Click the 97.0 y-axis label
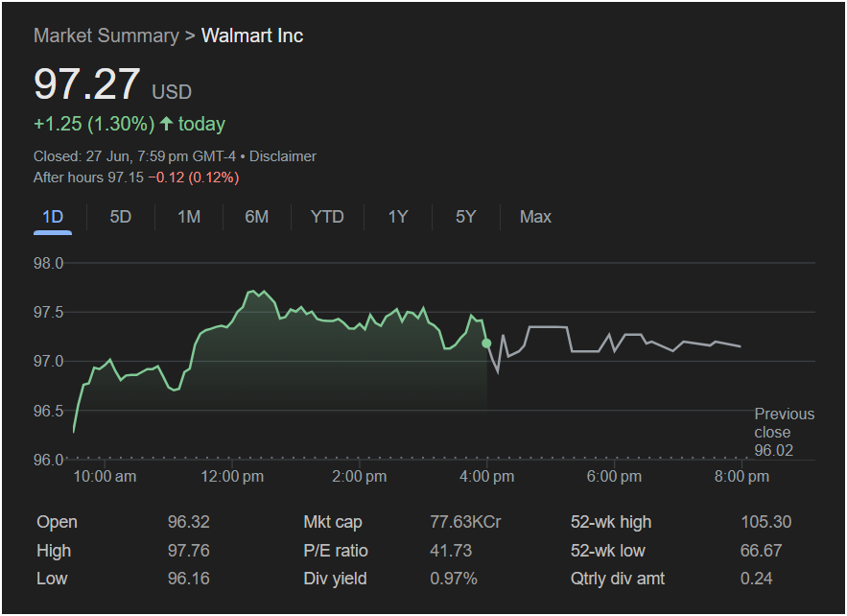The height and width of the screenshot is (616, 847). pyautogui.click(x=49, y=361)
